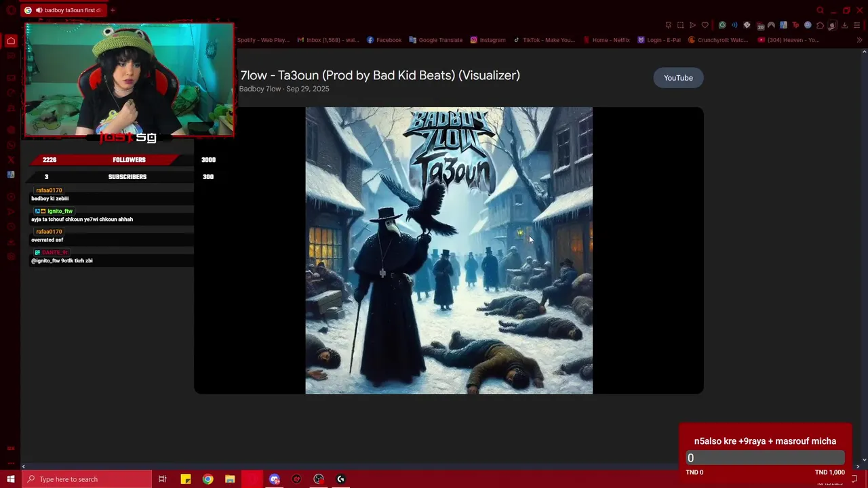The width and height of the screenshot is (868, 488).
Task: Click the send/flow arrow icon in toolbar
Action: [692, 25]
